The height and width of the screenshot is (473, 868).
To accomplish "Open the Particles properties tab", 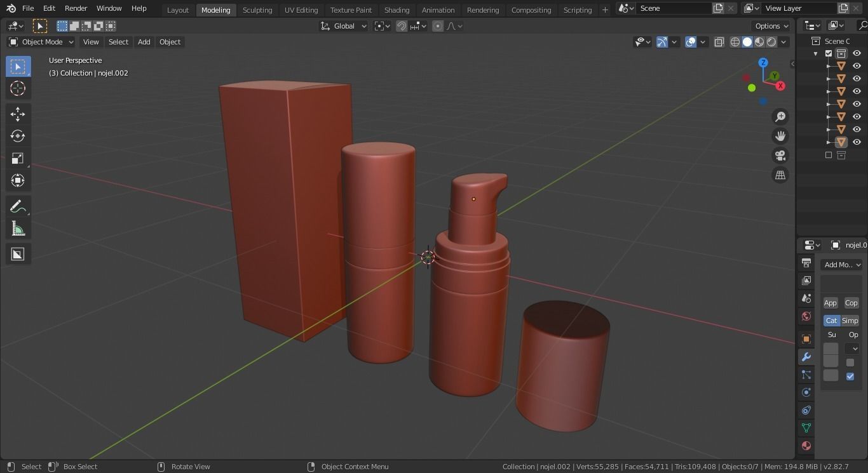I will [806, 375].
